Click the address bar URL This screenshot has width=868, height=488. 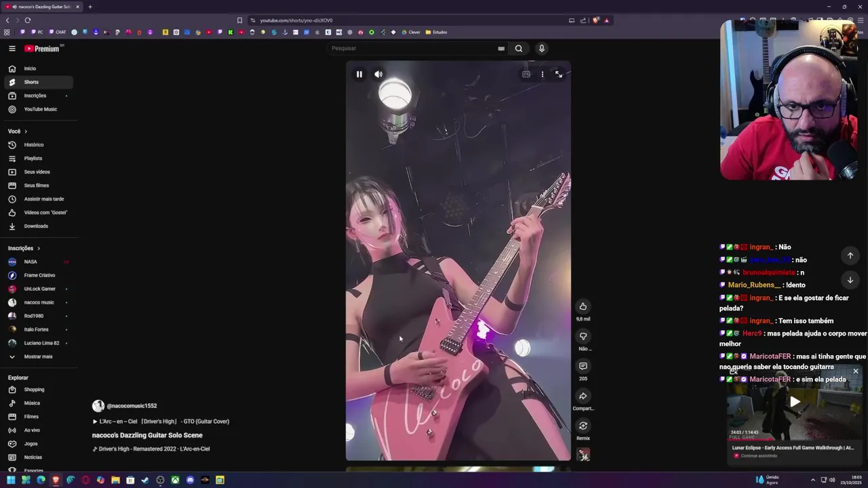click(296, 20)
